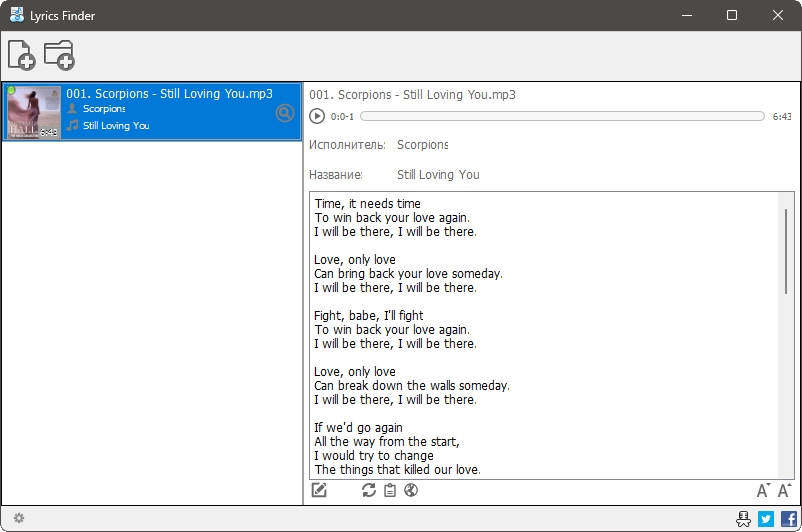
Task: Click the playback progress bar
Action: [562, 116]
